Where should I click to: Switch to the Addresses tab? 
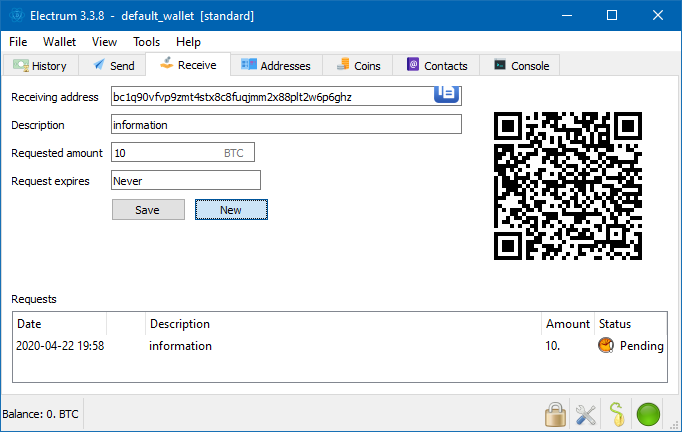click(276, 66)
